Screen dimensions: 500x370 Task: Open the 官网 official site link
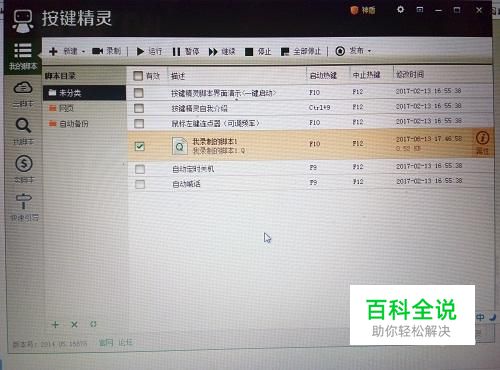[x=106, y=342]
